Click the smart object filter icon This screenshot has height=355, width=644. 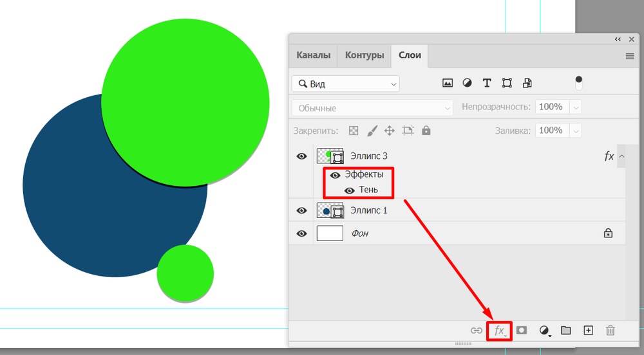click(527, 83)
